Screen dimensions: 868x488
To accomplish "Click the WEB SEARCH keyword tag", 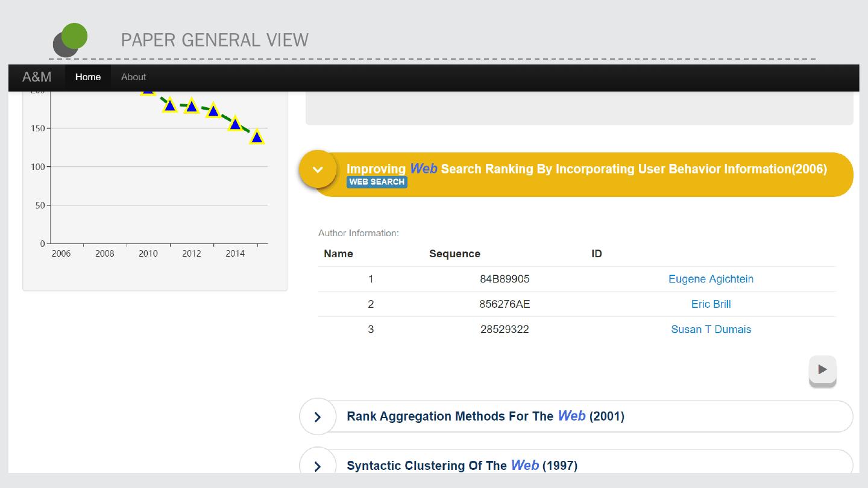I will [x=377, y=182].
